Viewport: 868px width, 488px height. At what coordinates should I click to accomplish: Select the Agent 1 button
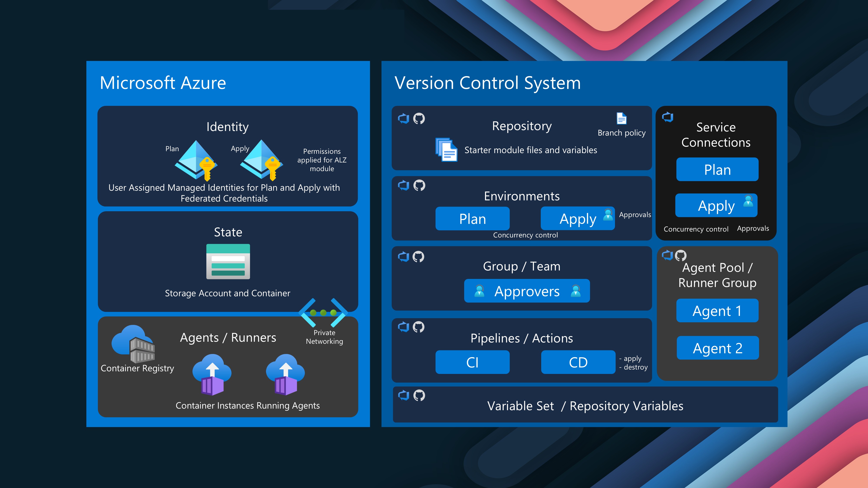[x=717, y=311]
